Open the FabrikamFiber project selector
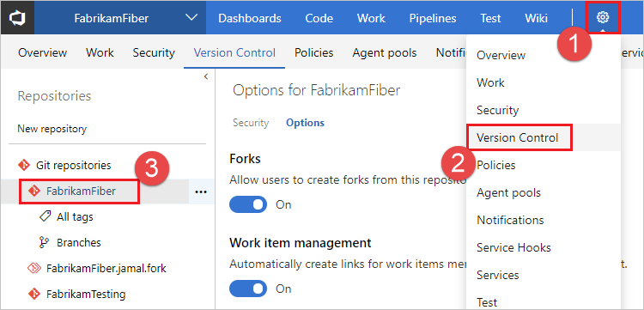644x310 pixels. pos(120,18)
